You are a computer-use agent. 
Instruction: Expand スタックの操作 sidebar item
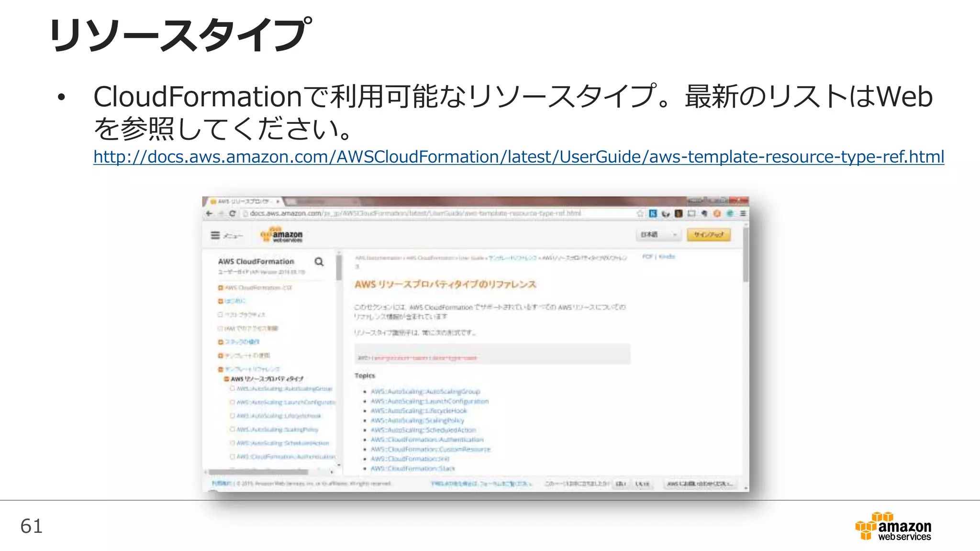221,342
